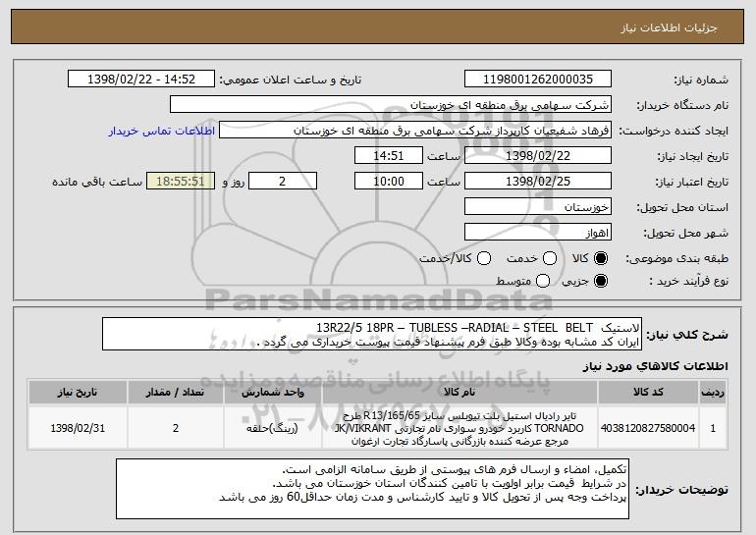This screenshot has width=756, height=535.
Task: Click the validity date field 1398/02/25
Action: point(538,182)
